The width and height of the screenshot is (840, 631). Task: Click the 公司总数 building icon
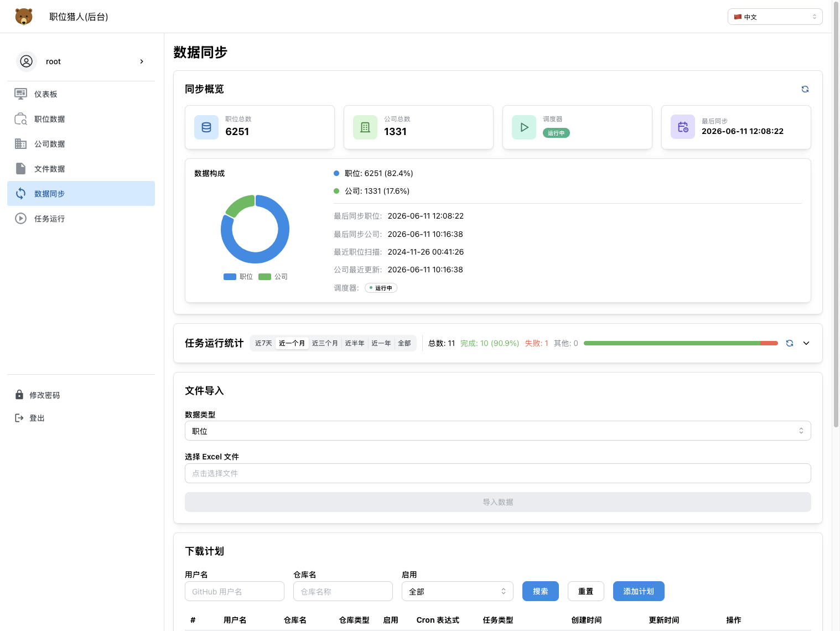[x=365, y=127]
